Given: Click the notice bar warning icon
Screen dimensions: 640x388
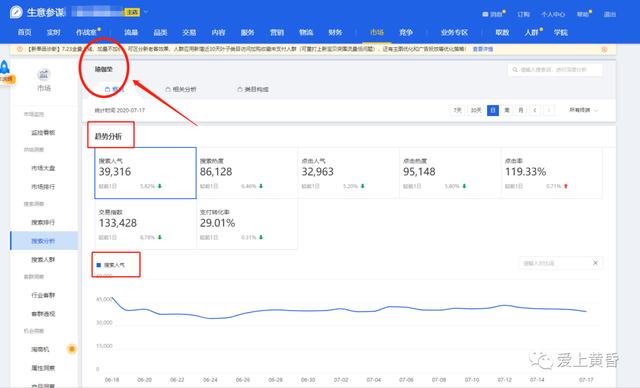Looking at the screenshot, I should point(20,49).
